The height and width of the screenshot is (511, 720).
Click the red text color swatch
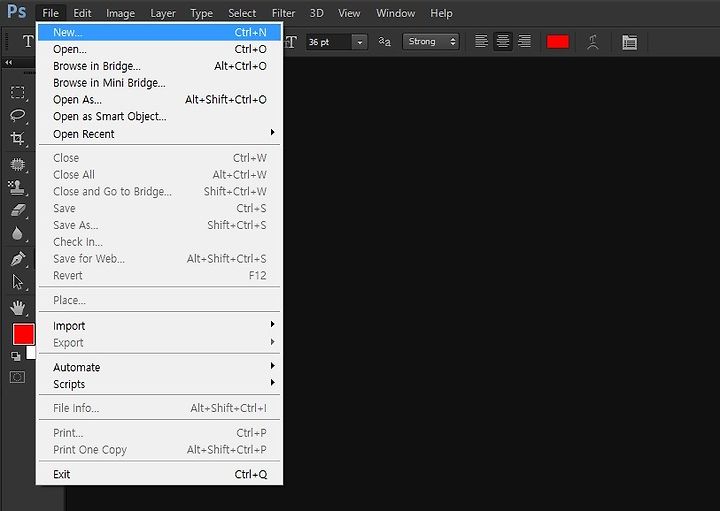(x=557, y=42)
